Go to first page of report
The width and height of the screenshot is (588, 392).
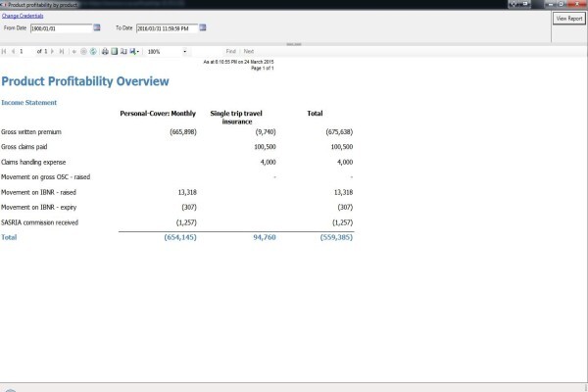coord(4,51)
